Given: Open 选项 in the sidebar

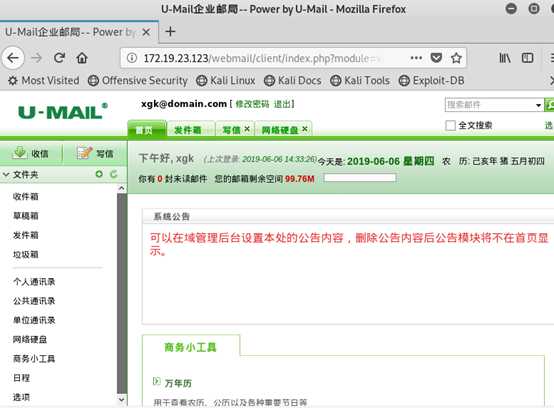Looking at the screenshot, I should 21,397.
